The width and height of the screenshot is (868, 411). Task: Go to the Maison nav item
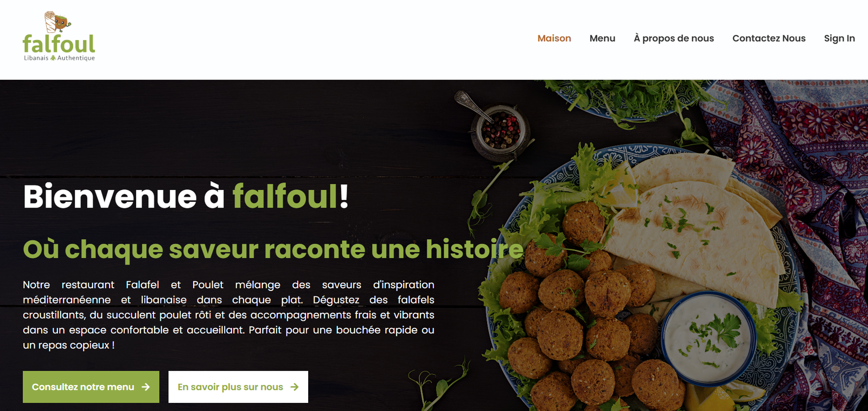click(554, 38)
